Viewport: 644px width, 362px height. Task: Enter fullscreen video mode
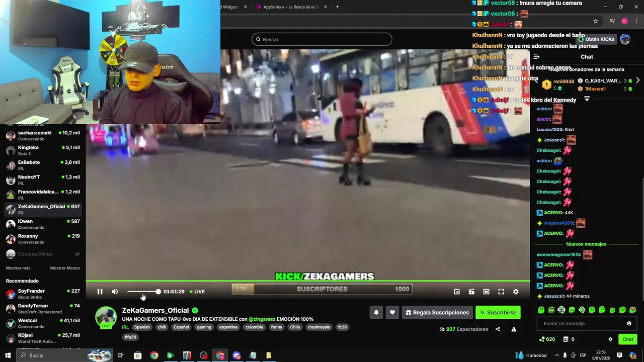pyautogui.click(x=501, y=292)
